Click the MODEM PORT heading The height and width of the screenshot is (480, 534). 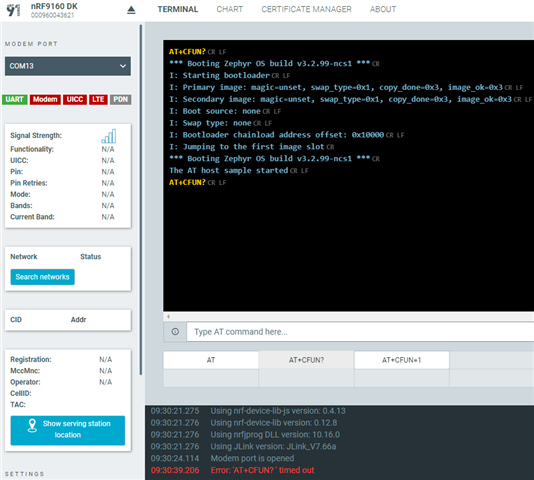pos(31,44)
